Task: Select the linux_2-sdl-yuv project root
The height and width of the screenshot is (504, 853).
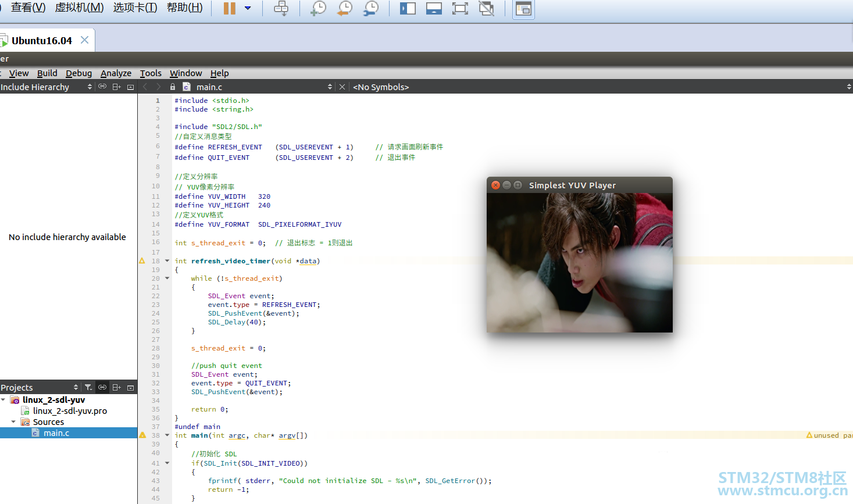Action: [x=53, y=400]
